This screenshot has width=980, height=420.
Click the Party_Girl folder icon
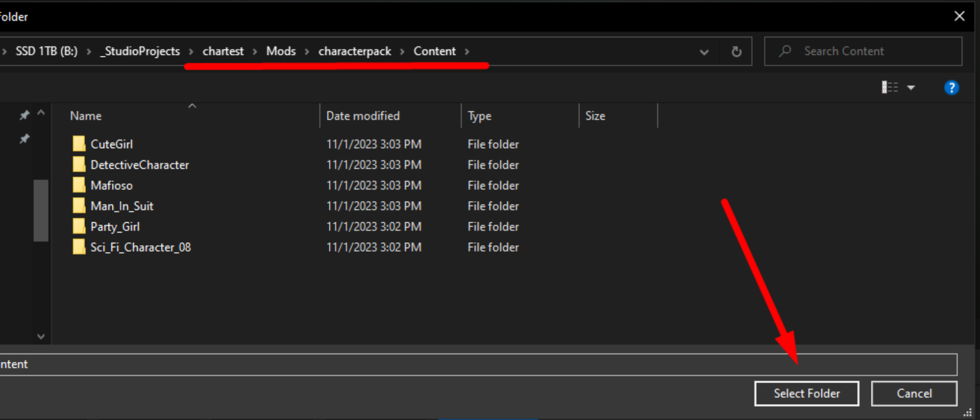(x=79, y=226)
